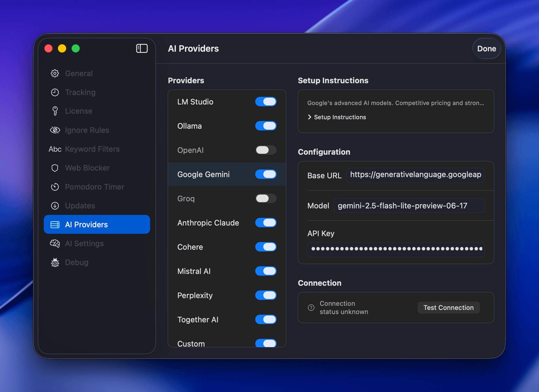539x392 pixels.
Task: Click the Tracking clock icon
Action: 55,92
